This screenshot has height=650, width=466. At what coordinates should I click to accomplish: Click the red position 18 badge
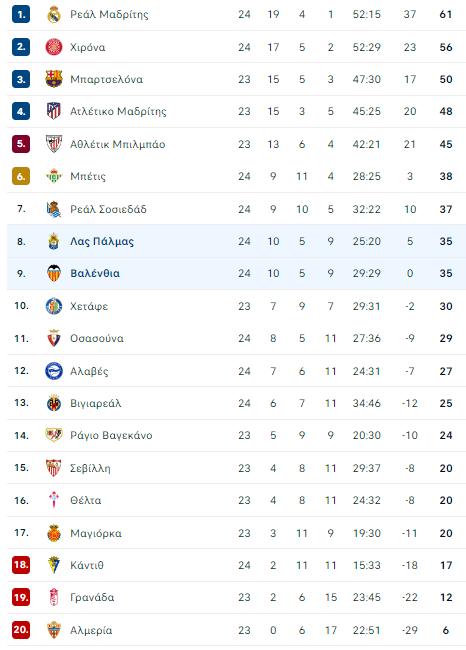point(21,565)
